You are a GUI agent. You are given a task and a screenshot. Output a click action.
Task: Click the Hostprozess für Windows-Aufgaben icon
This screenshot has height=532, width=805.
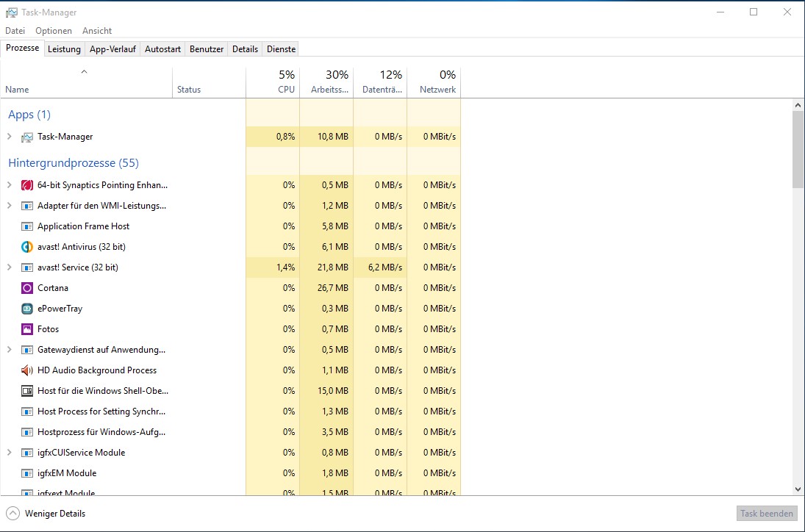point(27,432)
